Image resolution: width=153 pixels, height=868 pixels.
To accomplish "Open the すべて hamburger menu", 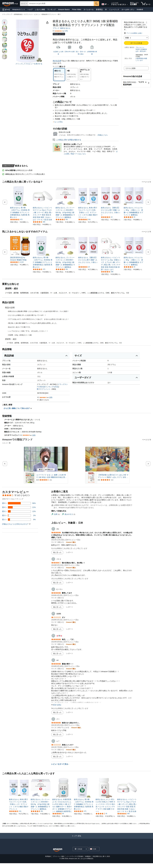I will pyautogui.click(x=6, y=9).
